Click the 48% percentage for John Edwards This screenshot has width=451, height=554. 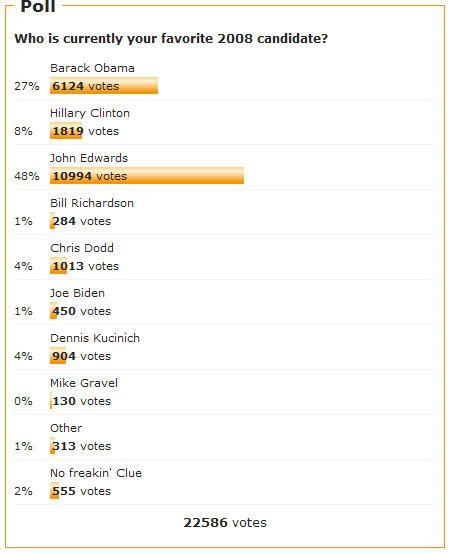pos(27,176)
